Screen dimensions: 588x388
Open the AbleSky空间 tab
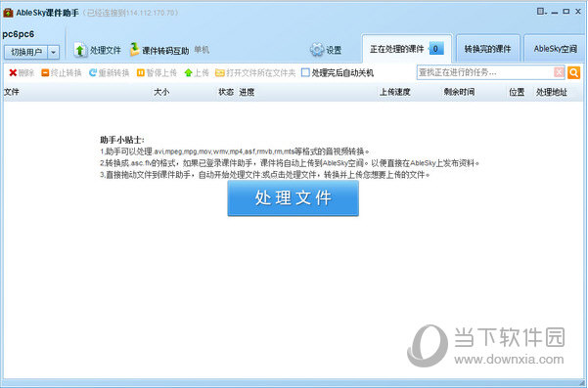[555, 49]
